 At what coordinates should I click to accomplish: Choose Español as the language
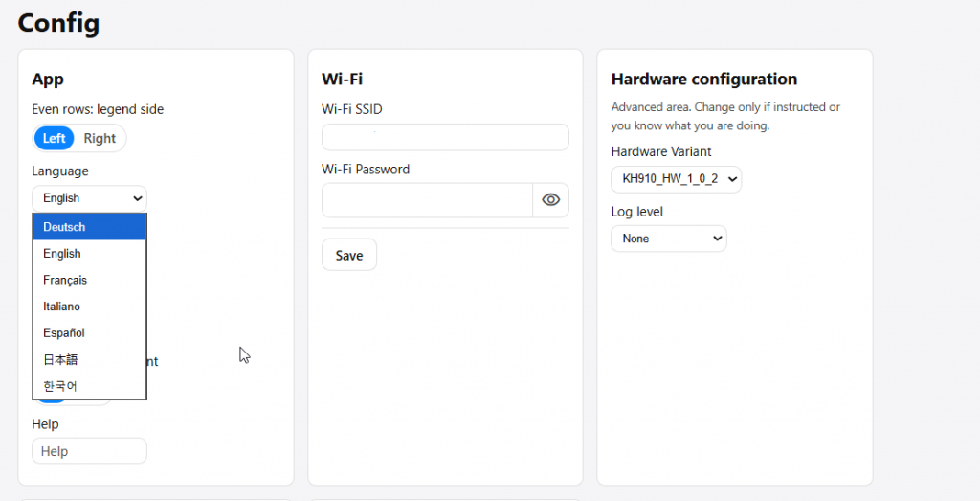[x=89, y=332]
